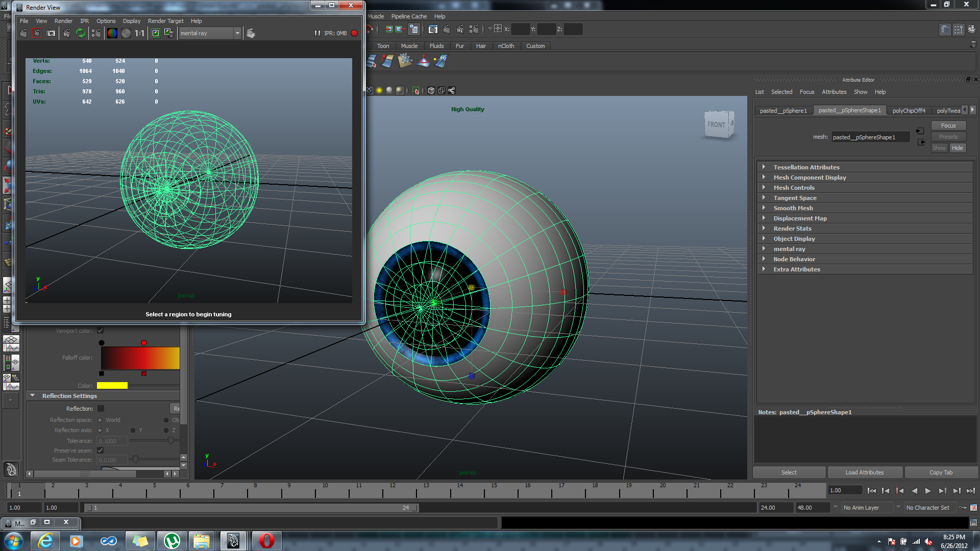Switch to the polyChipOff4 tab

pos(909,111)
